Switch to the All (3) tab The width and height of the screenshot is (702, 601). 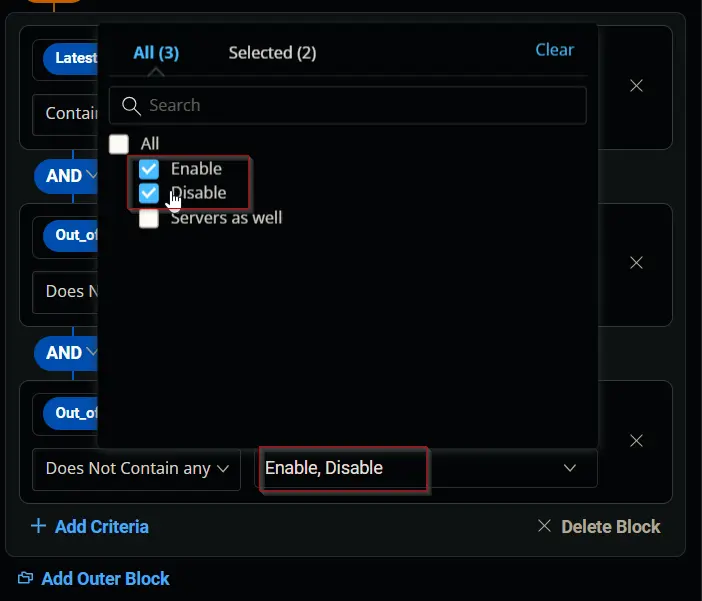pos(156,53)
